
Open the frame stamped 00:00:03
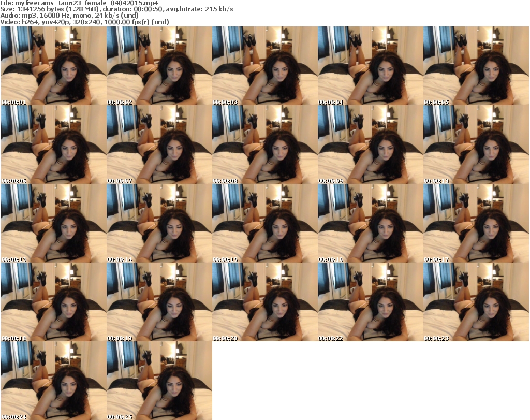point(264,66)
